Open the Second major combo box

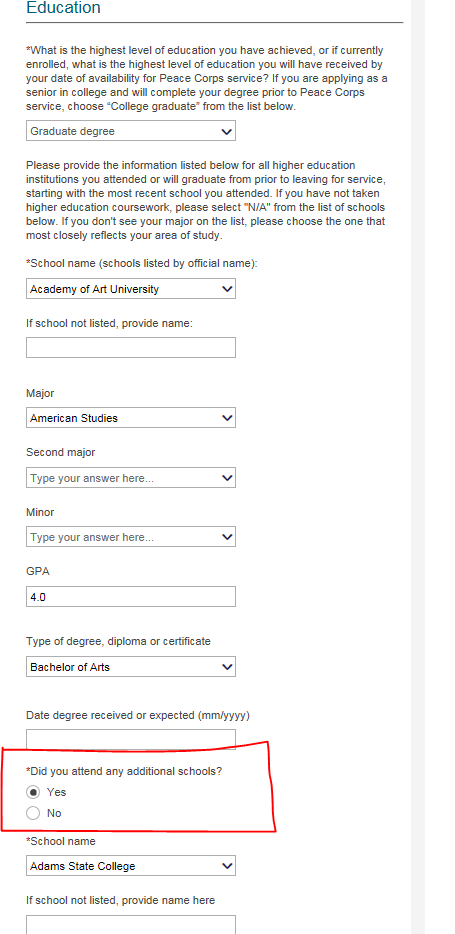[131, 478]
